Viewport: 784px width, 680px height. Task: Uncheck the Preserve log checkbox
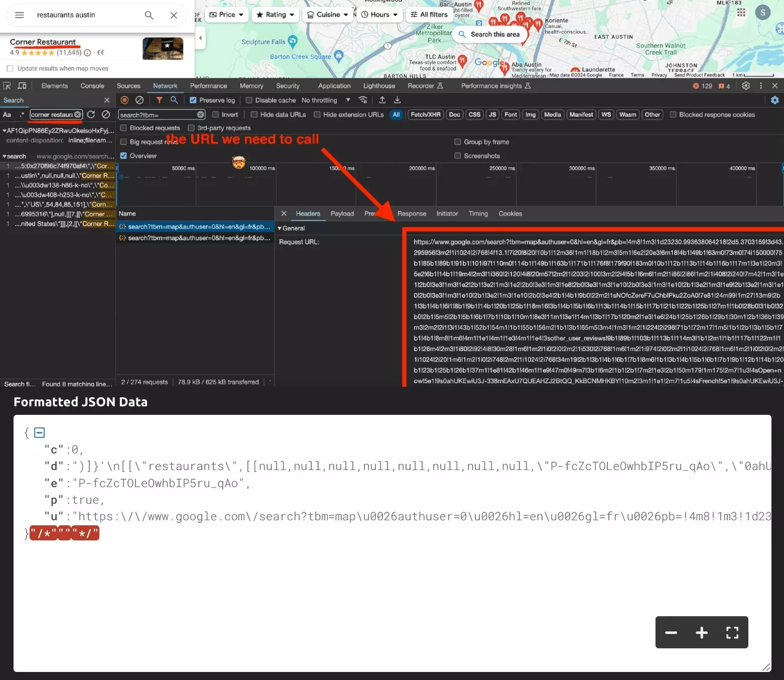point(193,100)
